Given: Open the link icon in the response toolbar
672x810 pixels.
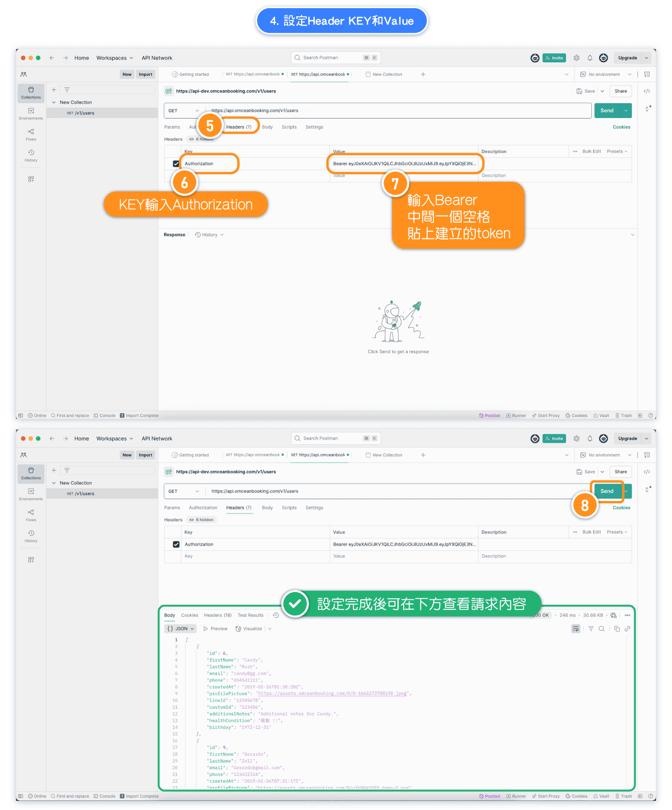Looking at the screenshot, I should tap(627, 629).
